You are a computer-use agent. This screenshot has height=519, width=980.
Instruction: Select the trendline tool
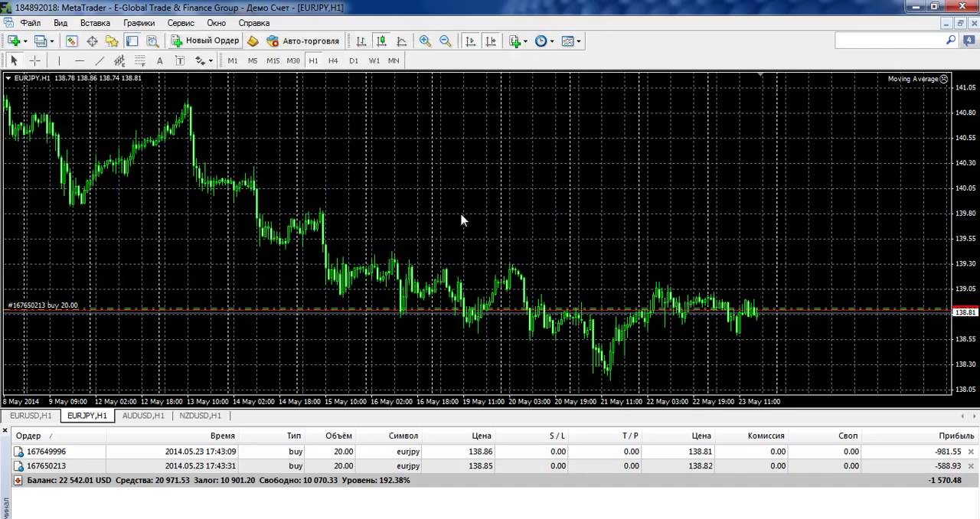click(x=99, y=60)
